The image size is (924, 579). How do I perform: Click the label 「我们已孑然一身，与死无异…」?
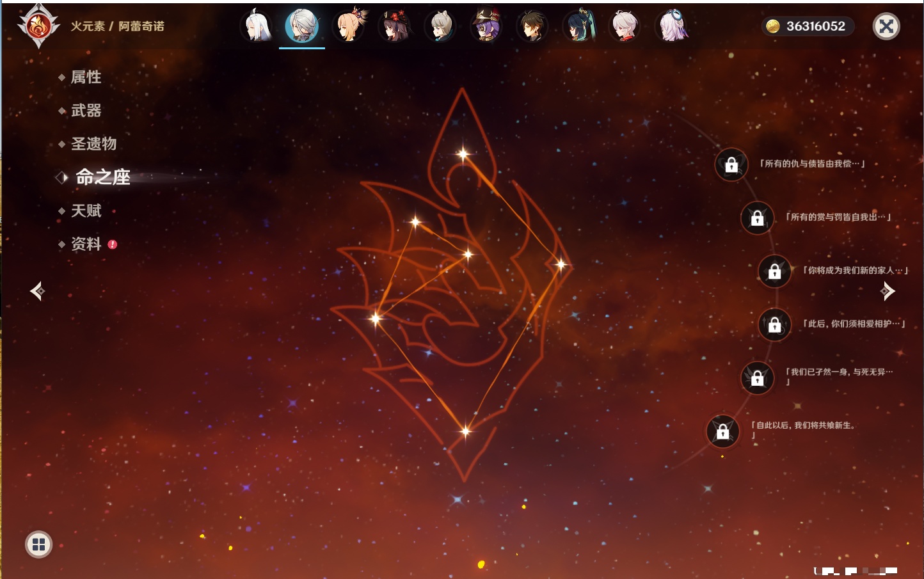[x=839, y=376]
